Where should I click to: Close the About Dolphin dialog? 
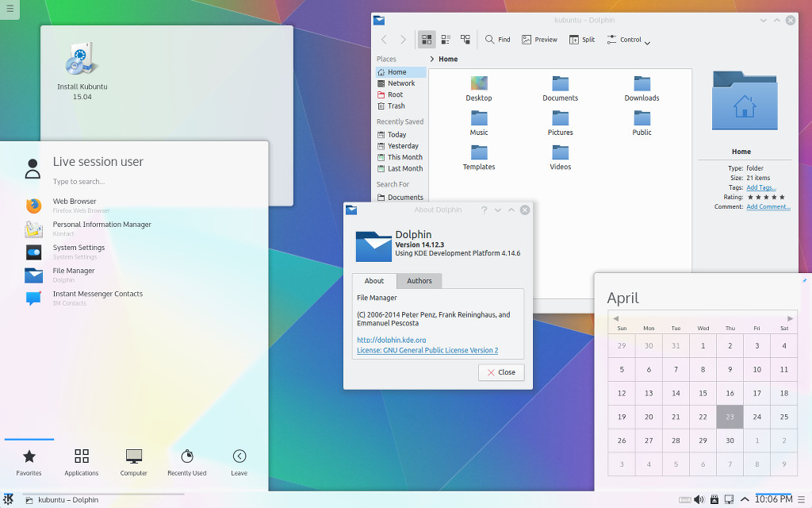pos(501,372)
